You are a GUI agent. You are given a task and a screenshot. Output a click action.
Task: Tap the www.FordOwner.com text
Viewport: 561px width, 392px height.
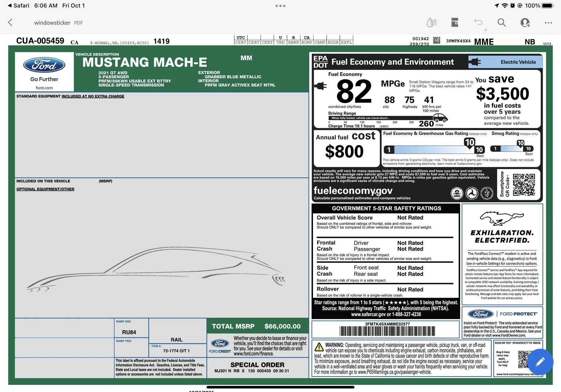coord(509,335)
